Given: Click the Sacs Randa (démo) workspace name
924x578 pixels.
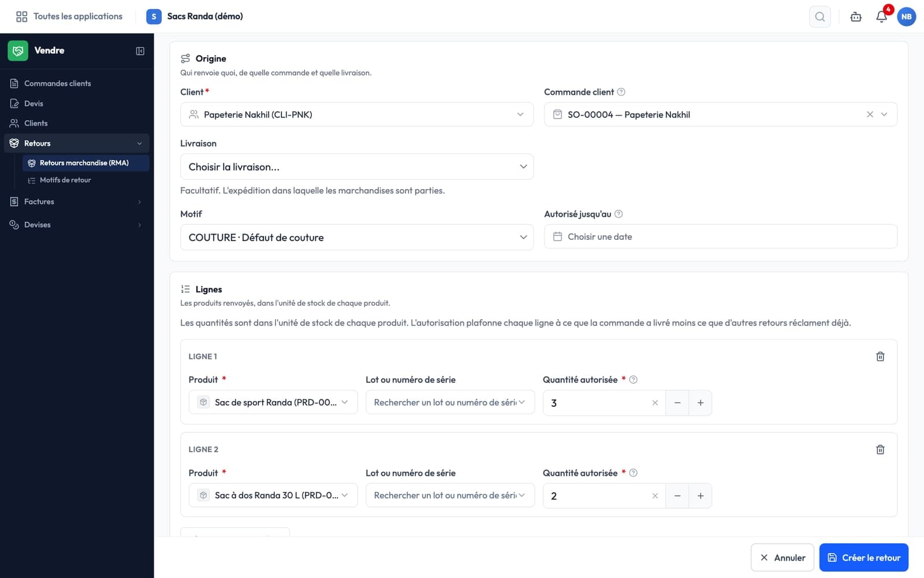Looking at the screenshot, I should tap(205, 17).
